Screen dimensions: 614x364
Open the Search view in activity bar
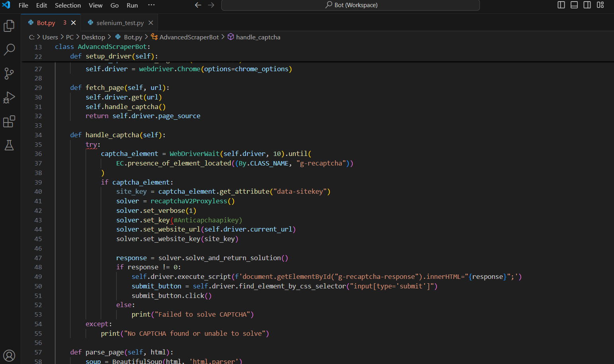coord(9,50)
